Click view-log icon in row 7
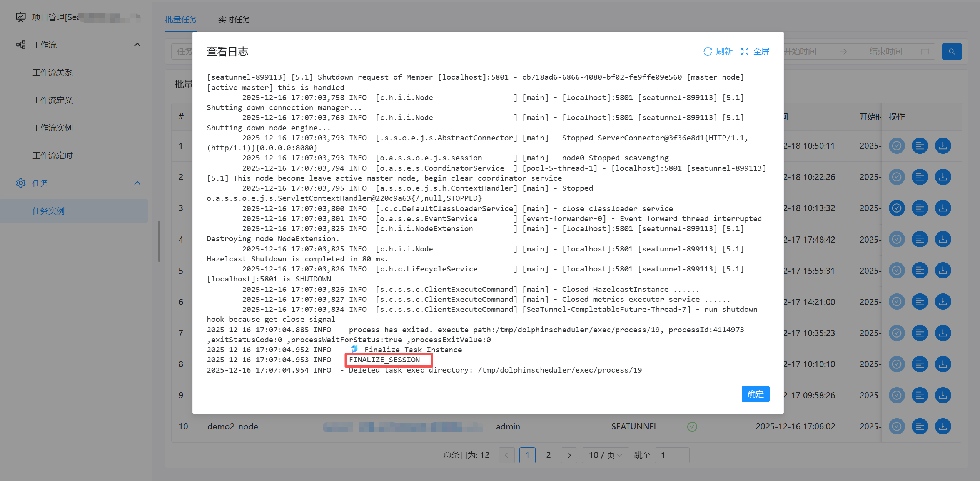 pyautogui.click(x=920, y=333)
